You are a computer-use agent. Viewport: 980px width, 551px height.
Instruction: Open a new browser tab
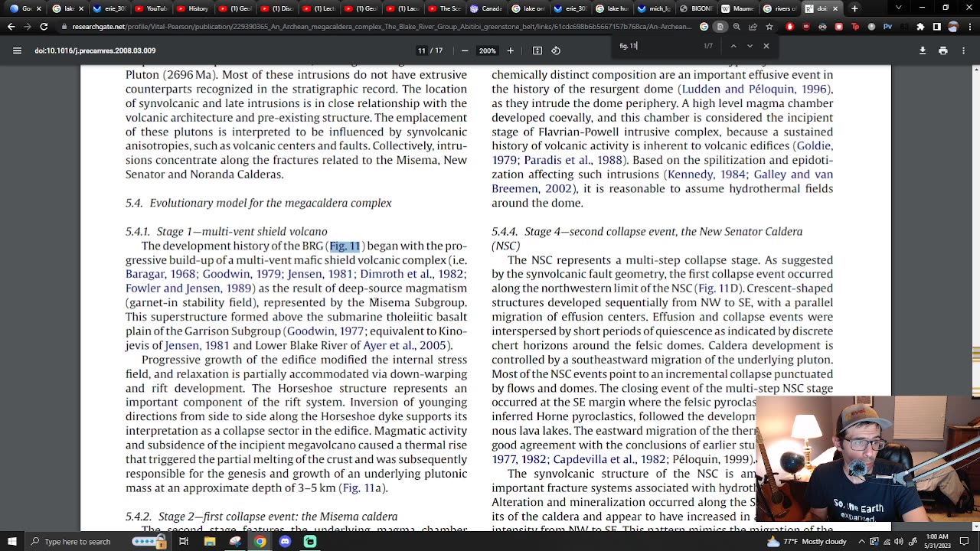tap(854, 8)
